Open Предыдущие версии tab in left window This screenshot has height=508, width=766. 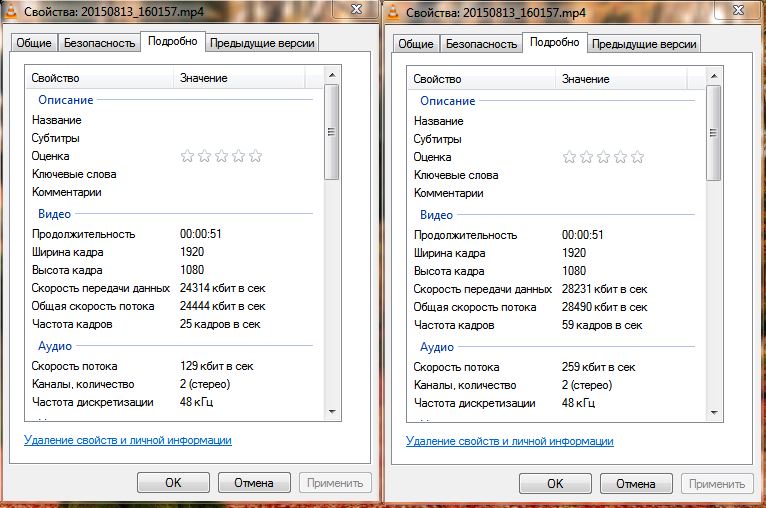tap(262, 43)
